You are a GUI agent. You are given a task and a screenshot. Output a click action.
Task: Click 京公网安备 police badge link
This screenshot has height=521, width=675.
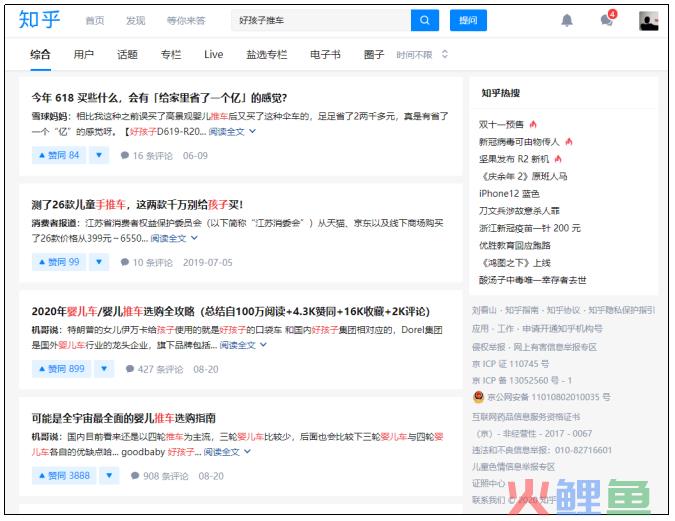[542, 397]
